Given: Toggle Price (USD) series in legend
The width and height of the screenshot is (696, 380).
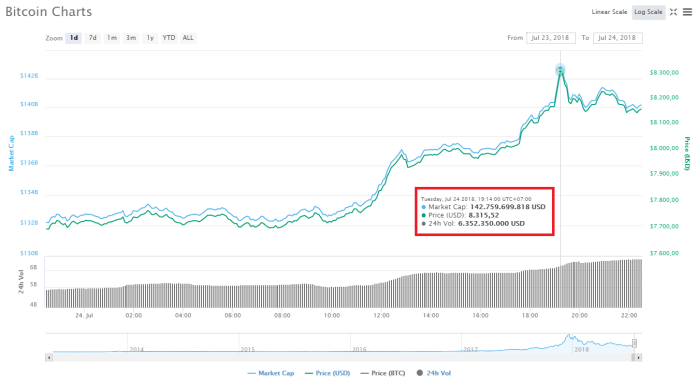Looking at the screenshot, I should pos(328,373).
